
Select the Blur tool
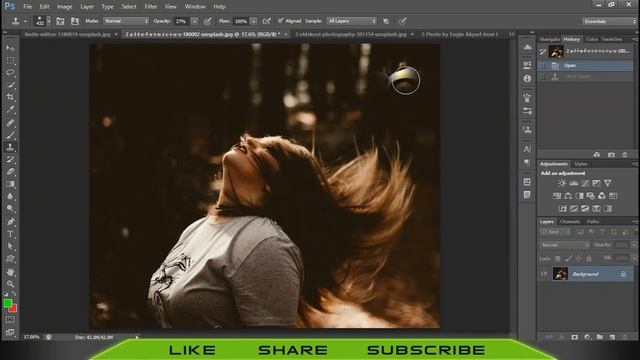coord(10,196)
